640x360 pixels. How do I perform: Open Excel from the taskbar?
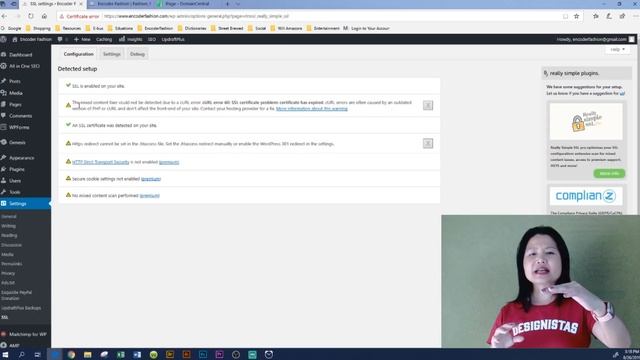(120, 354)
